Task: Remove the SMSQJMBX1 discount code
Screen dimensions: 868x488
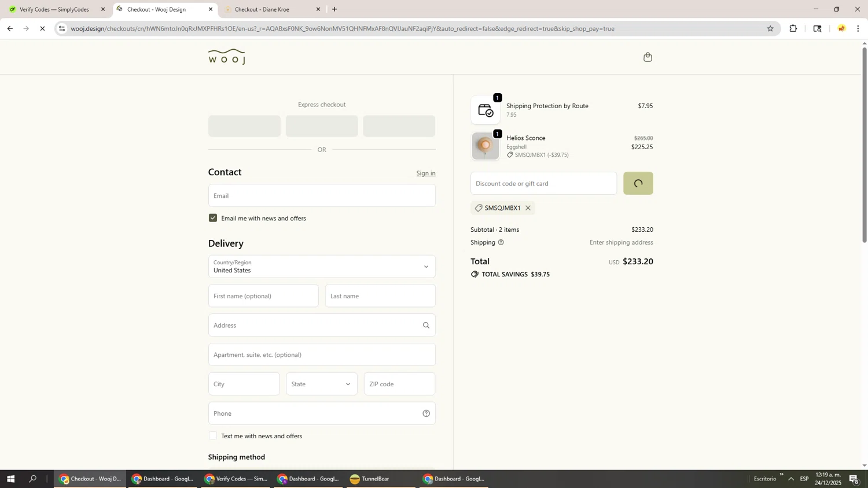Action: pyautogui.click(x=528, y=208)
